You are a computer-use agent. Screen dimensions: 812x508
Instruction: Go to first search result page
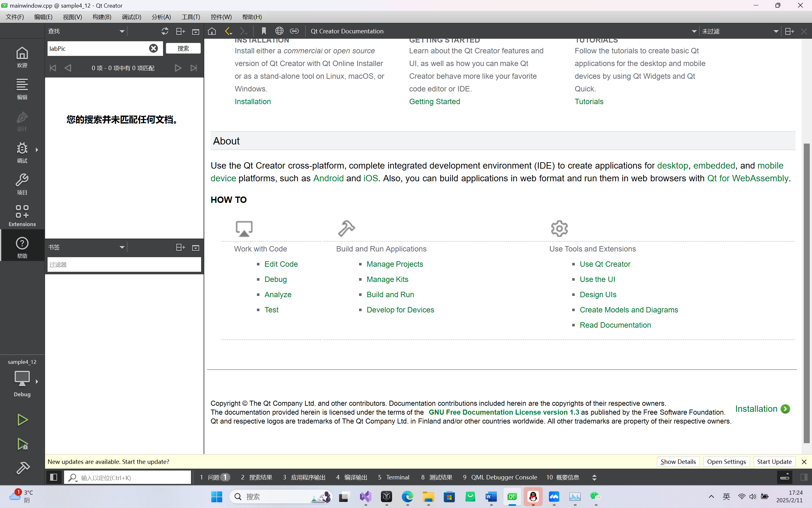(53, 68)
